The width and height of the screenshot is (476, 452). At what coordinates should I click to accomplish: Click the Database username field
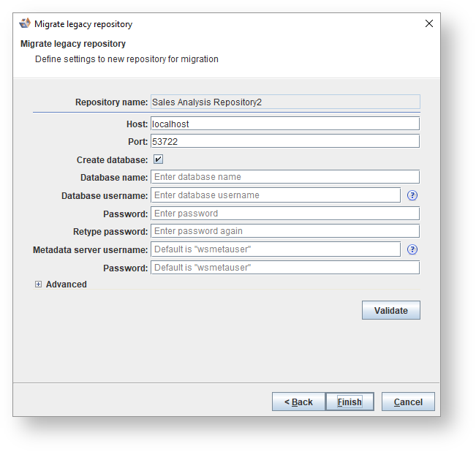point(275,195)
